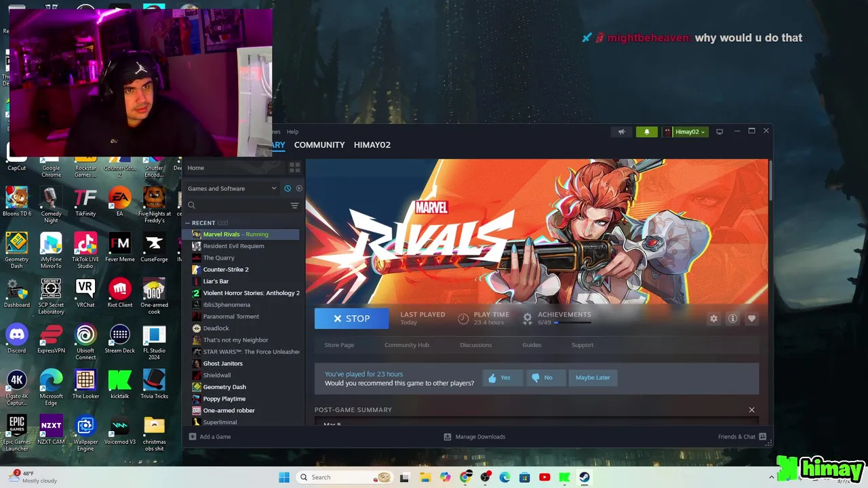Toggle show ready to play games icon
The image size is (868, 488).
tap(299, 188)
